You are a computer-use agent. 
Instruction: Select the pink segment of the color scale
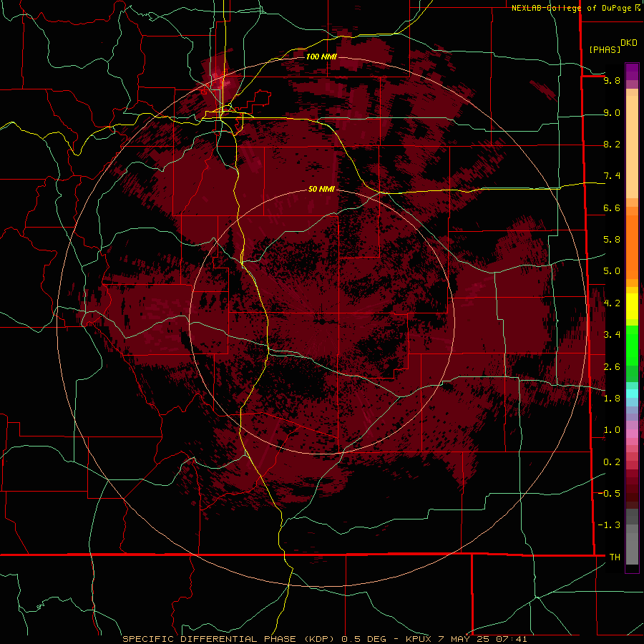click(632, 434)
